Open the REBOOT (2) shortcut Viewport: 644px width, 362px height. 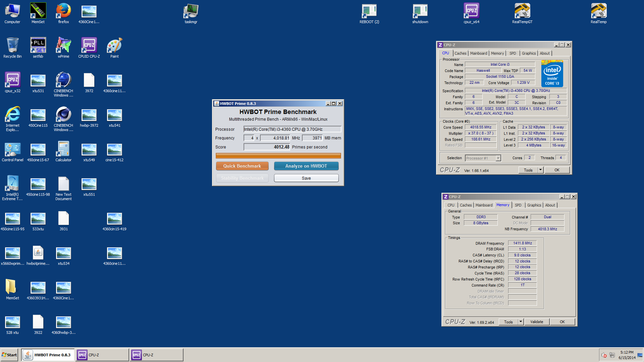(369, 13)
